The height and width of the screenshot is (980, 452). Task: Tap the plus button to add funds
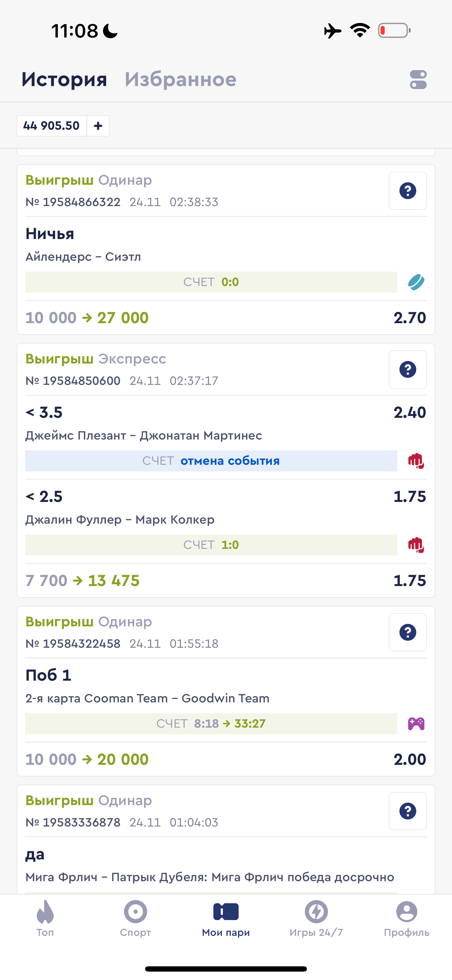pos(98,125)
